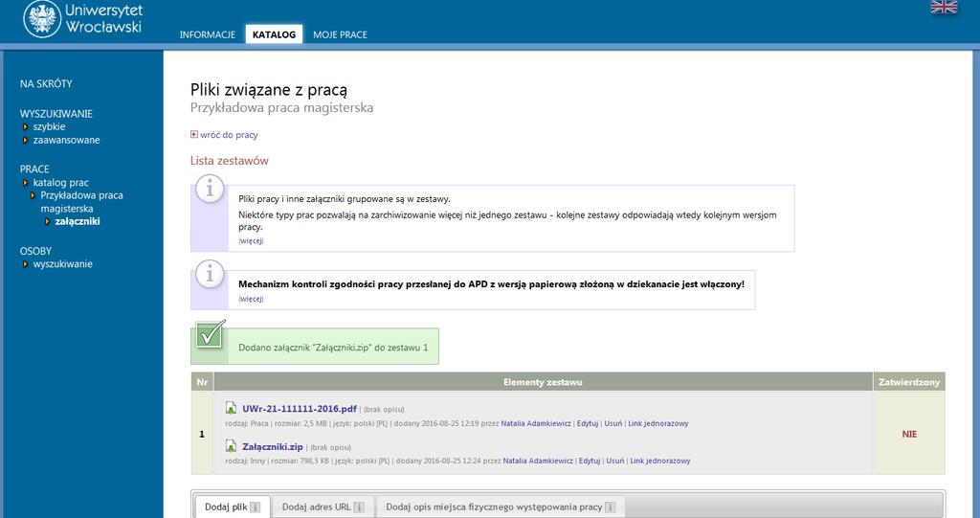980x518 pixels.
Task: Click the info circle icon in the Mechanizm kontroli notice
Action: pyautogui.click(x=210, y=274)
